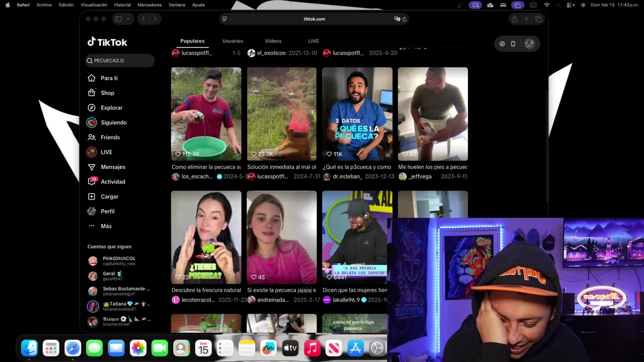
Task: Open Geral geral9547 followed account
Action: point(119,276)
